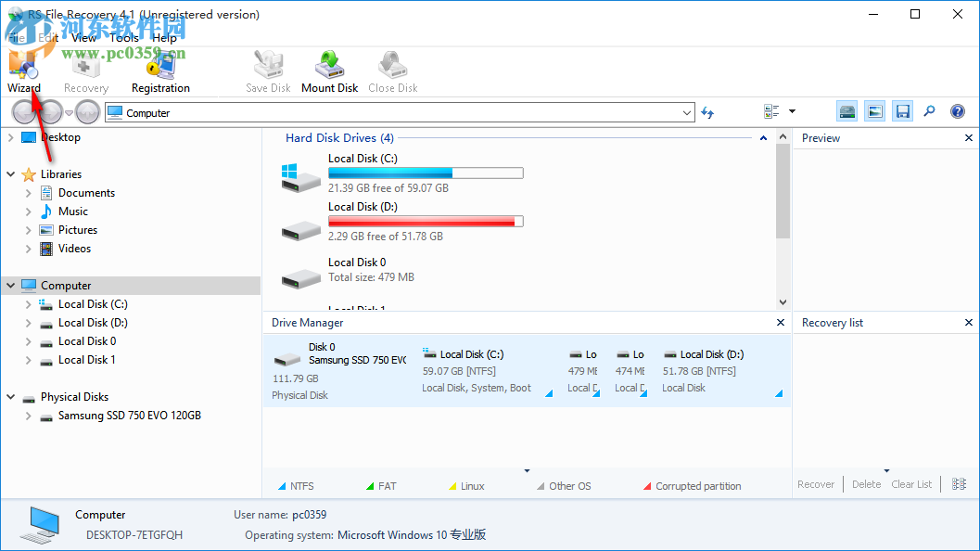
Task: Open help with the question mark icon
Action: [957, 110]
